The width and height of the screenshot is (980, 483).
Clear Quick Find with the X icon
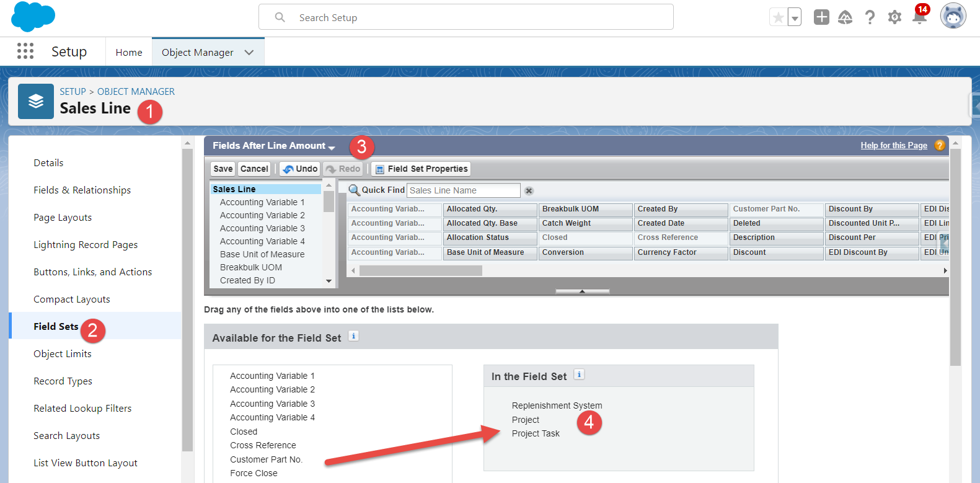[529, 191]
